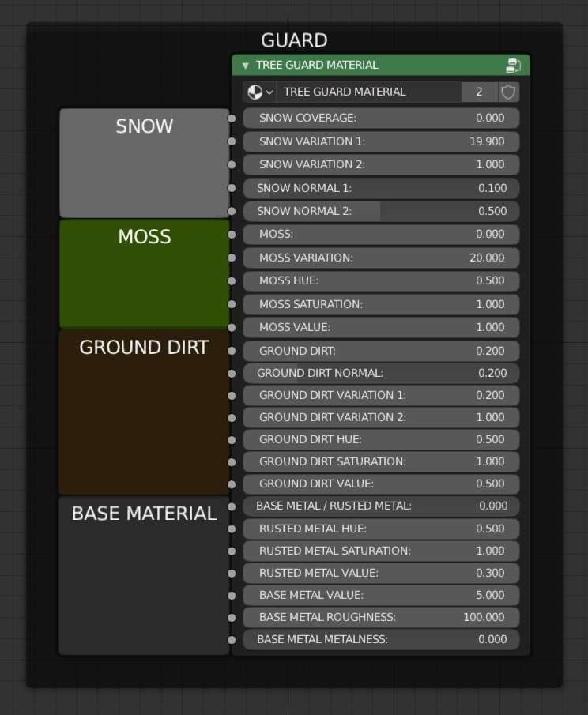
Task: Click the SNOW COVERAGE input socket
Action: pyautogui.click(x=232, y=119)
